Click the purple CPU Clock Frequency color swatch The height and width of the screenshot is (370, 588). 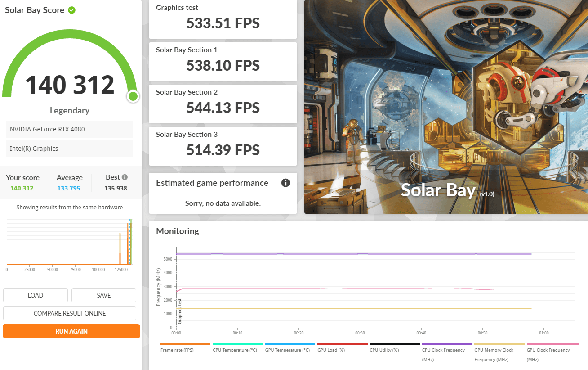coord(447,344)
